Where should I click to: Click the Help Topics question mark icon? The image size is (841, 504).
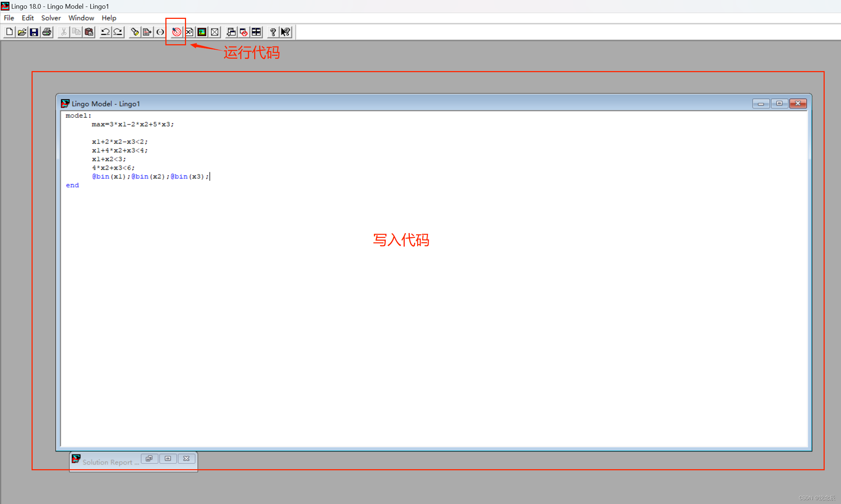click(x=273, y=32)
